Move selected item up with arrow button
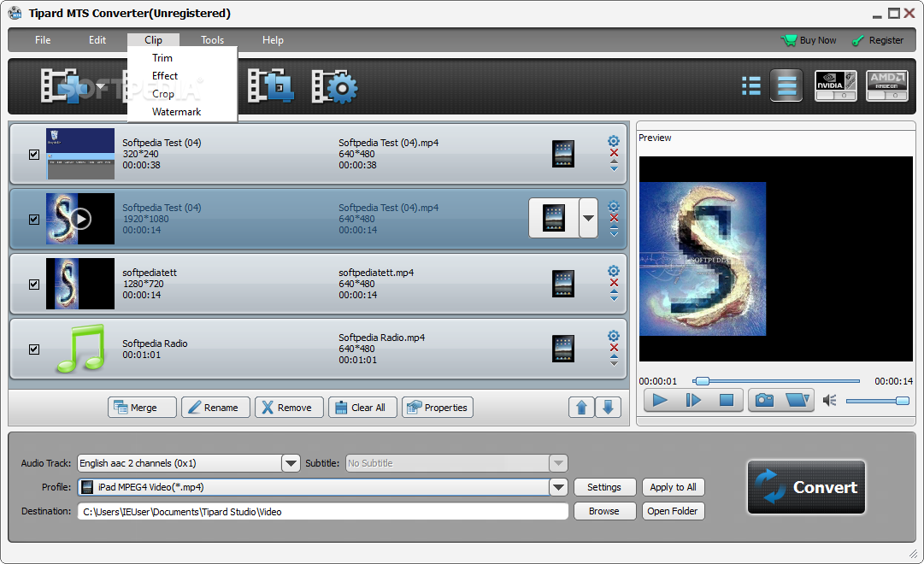 [x=581, y=408]
